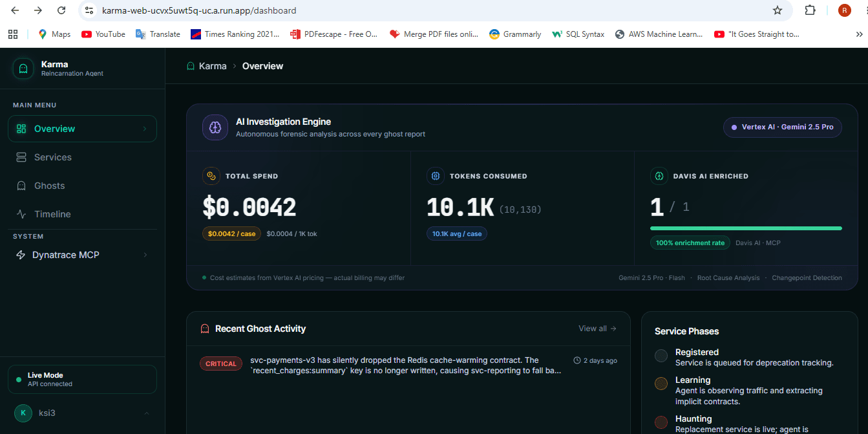Click the Haunting phase circle icon
This screenshot has height=434, width=868.
coord(661,422)
